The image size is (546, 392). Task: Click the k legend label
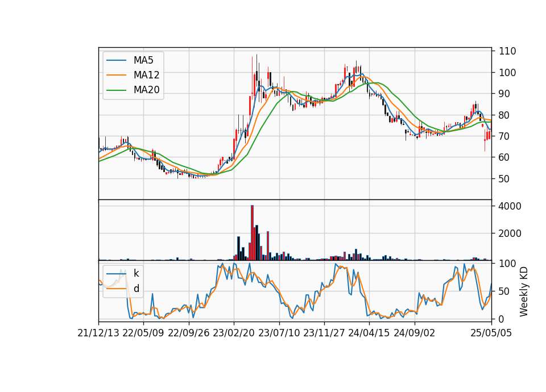pyautogui.click(x=136, y=273)
